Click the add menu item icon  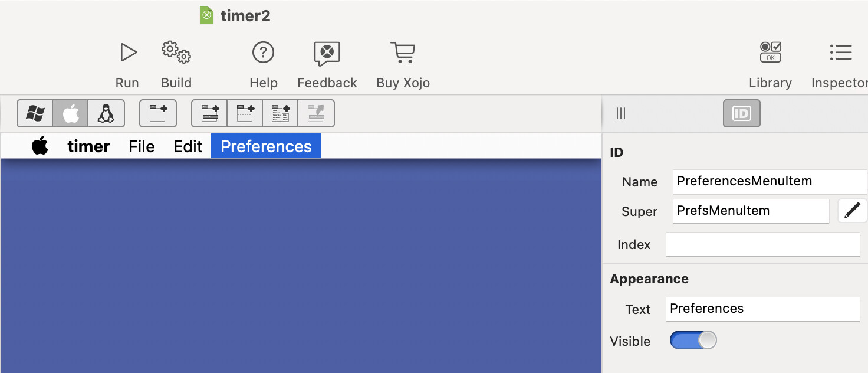210,113
